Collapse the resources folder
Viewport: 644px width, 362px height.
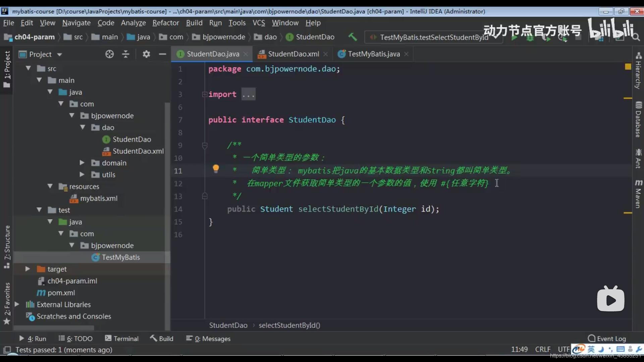[50, 186]
